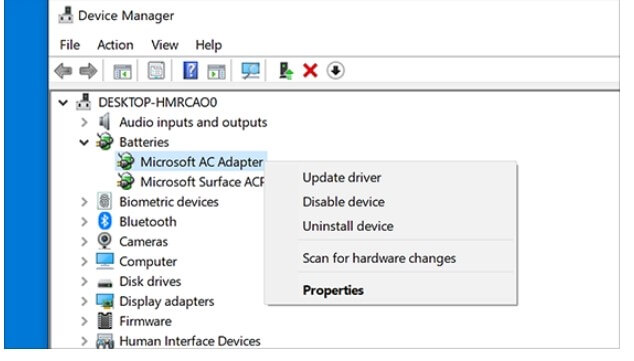Screen dimensions: 634x361
Task: Expand the Human Interface Devices chevron
Action: coord(84,341)
